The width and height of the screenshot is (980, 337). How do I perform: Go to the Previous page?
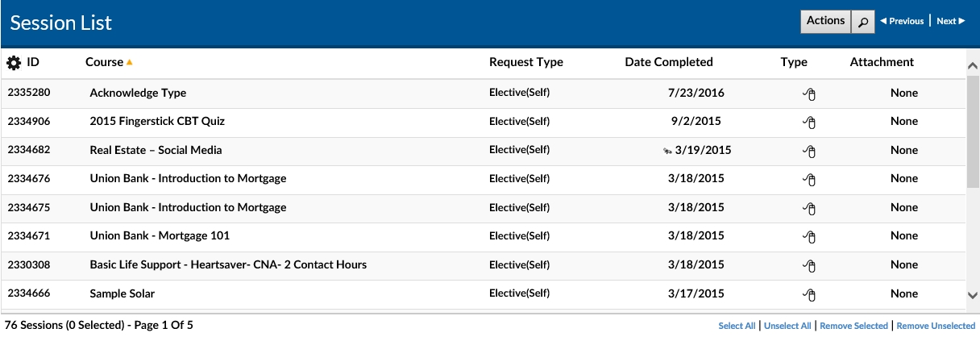pos(902,21)
